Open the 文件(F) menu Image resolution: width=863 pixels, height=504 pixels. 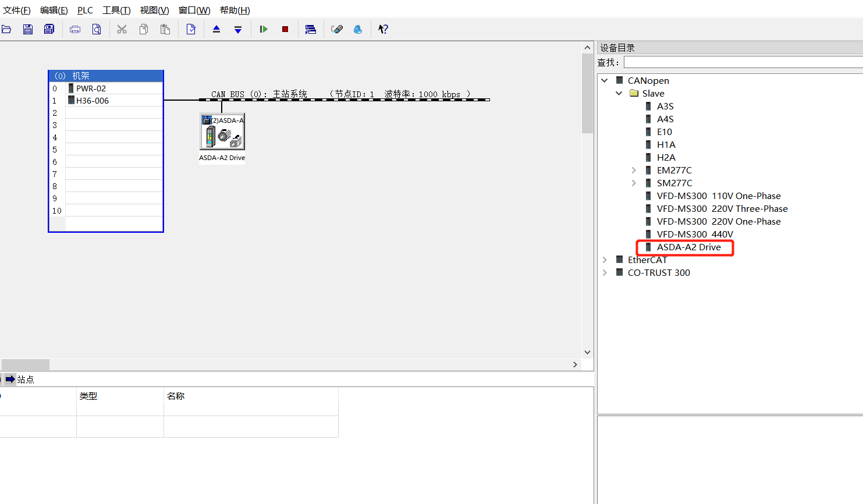coord(17,10)
